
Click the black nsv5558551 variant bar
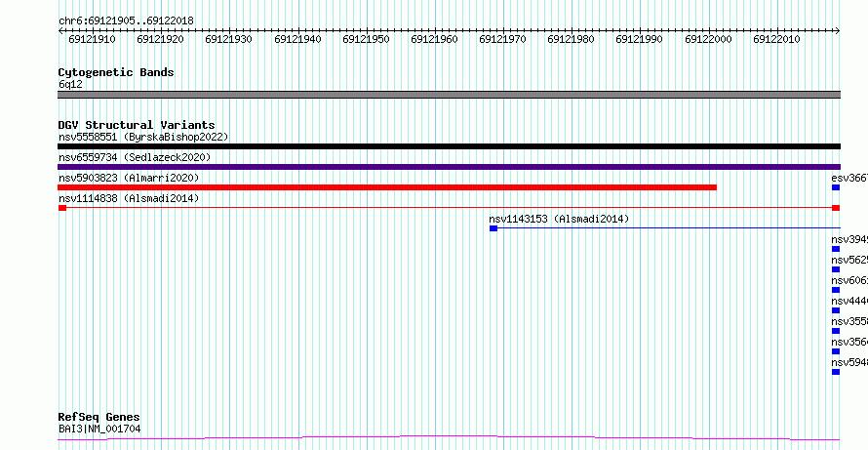coord(449,146)
